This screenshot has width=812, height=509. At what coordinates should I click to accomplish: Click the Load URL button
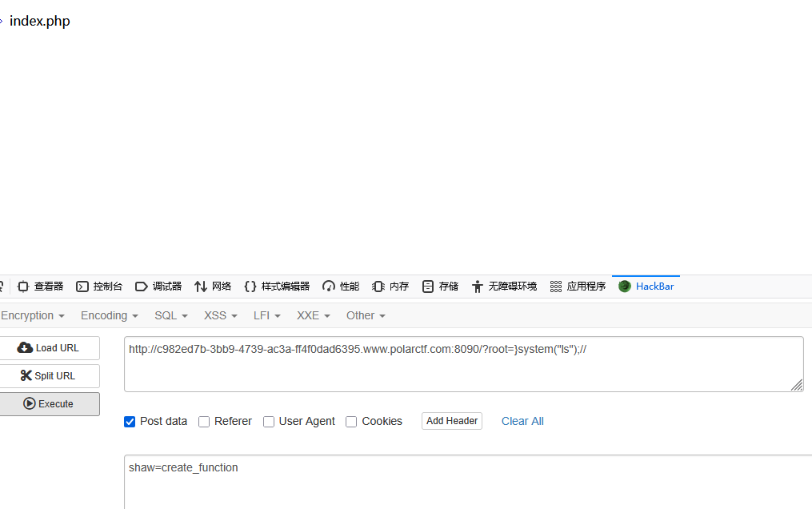coord(49,348)
